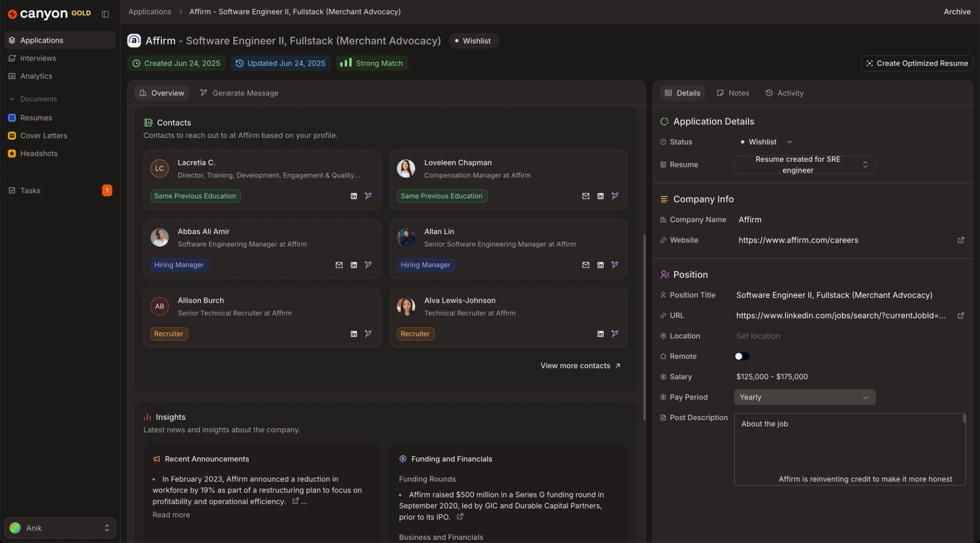Open the Details tab
This screenshot has width=980, height=543.
pyautogui.click(x=682, y=93)
